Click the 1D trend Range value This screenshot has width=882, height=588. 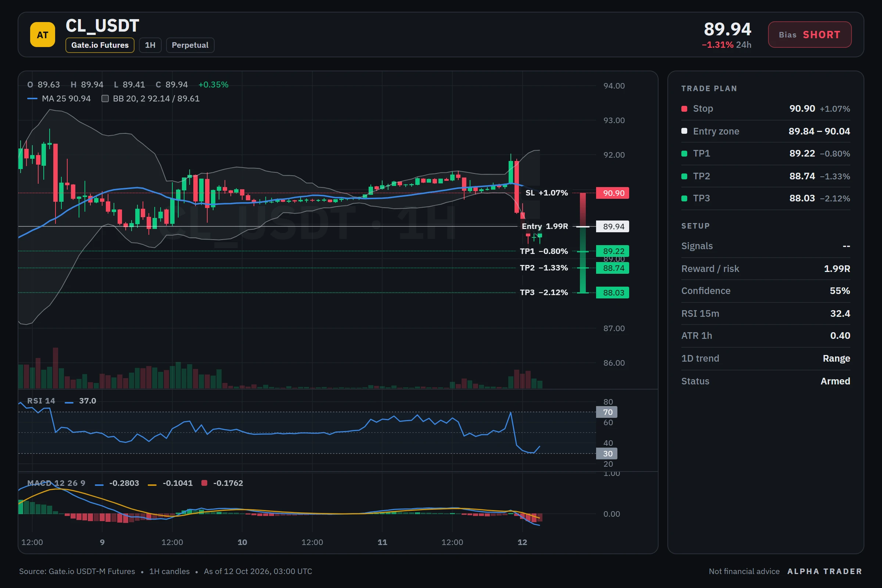(836, 359)
